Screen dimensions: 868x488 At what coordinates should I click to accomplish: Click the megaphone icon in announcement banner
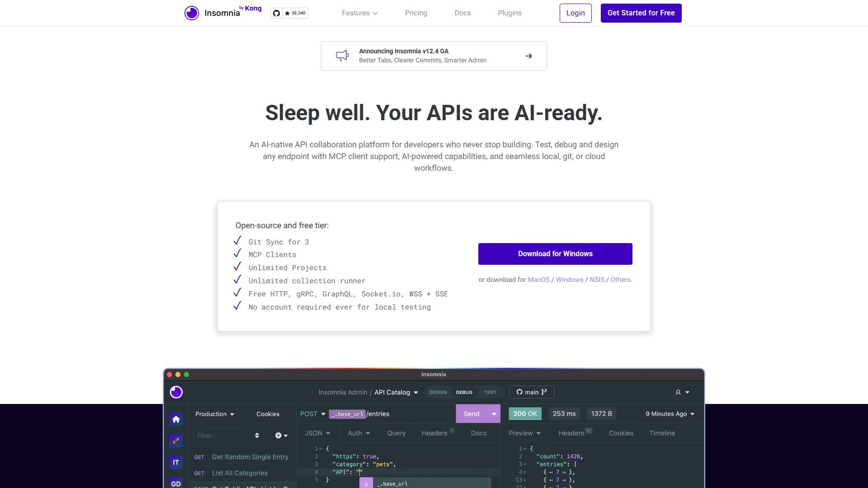click(x=342, y=56)
